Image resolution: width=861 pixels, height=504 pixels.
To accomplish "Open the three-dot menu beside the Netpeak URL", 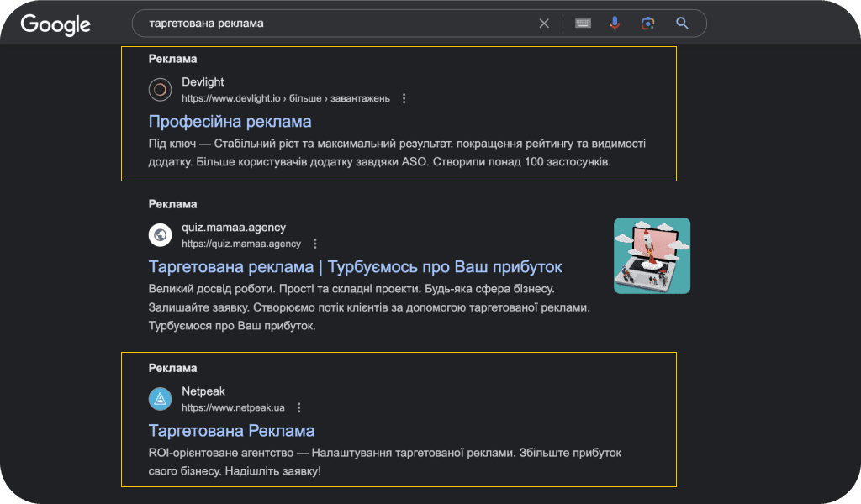I will click(x=298, y=407).
